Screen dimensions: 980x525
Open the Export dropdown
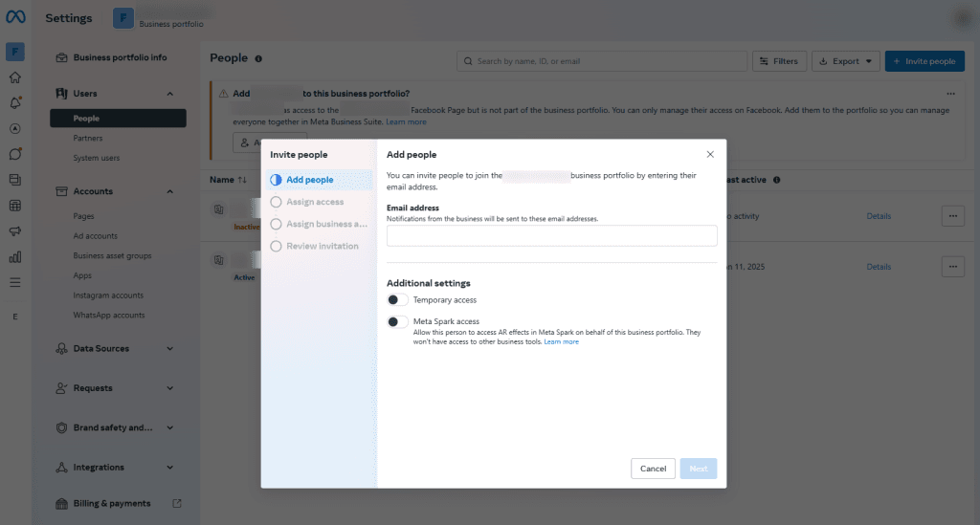[846, 61]
